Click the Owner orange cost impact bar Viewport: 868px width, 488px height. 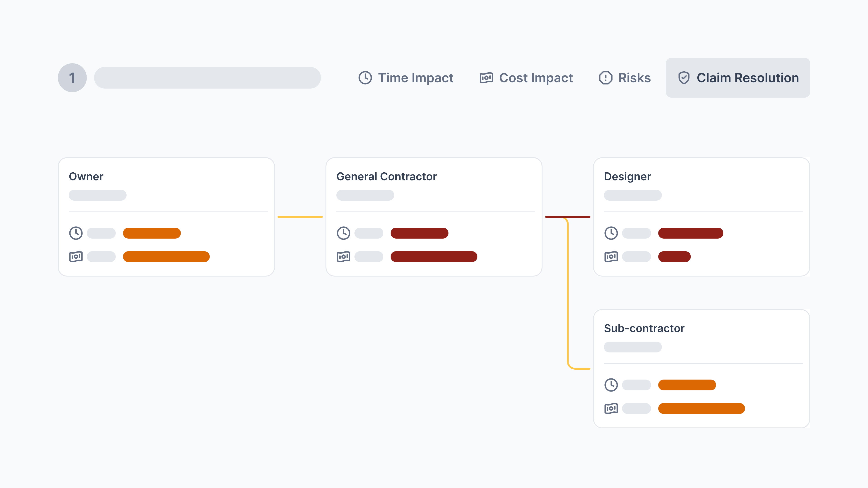pyautogui.click(x=166, y=257)
